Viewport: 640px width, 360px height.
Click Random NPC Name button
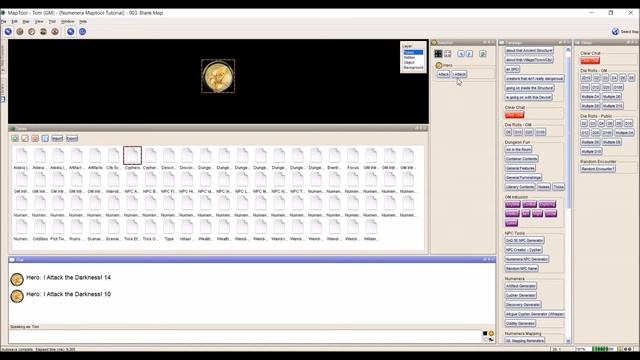(x=522, y=269)
